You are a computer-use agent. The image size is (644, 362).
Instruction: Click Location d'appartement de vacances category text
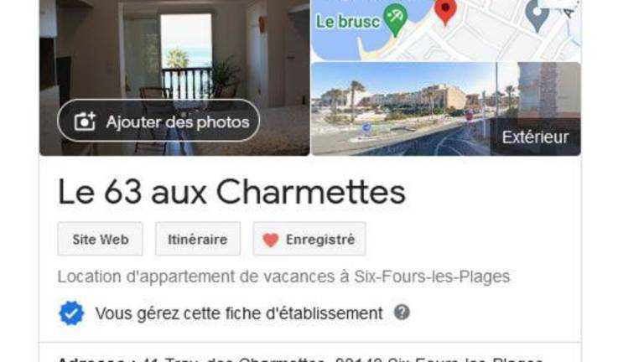tap(283, 277)
